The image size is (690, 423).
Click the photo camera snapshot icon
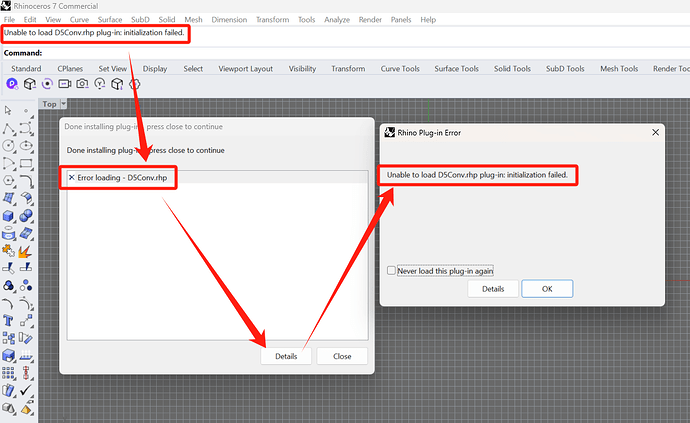82,84
